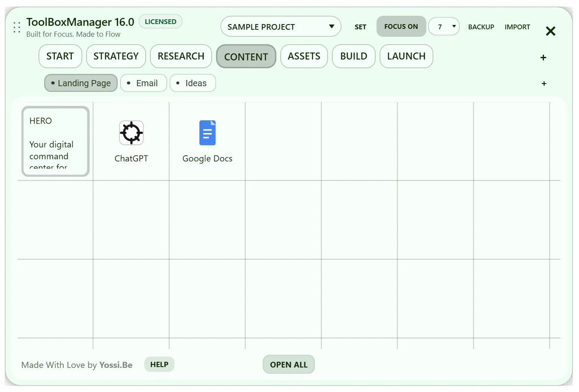Open the ASSETS tab
Image resolution: width=579 pixels, height=392 pixels.
click(x=304, y=56)
